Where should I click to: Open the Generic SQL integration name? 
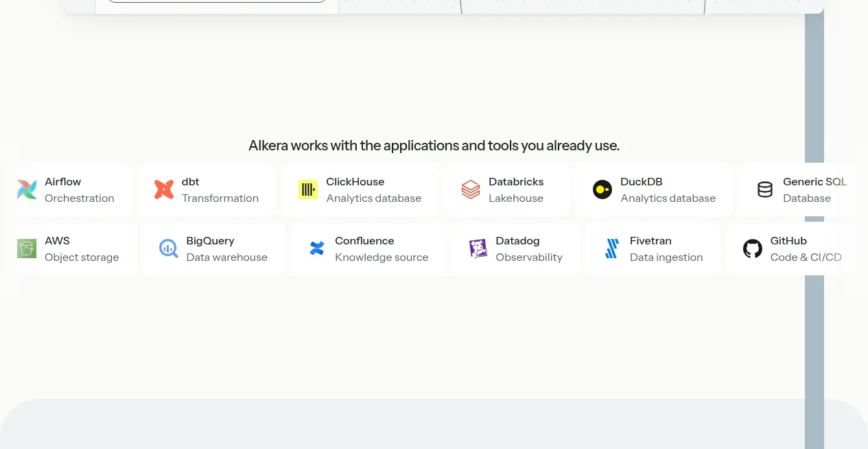(x=815, y=182)
